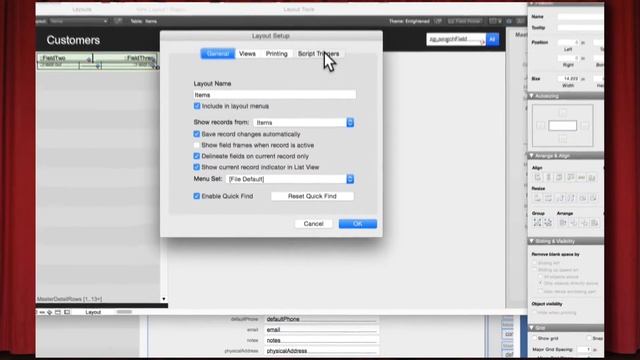This screenshot has width=640, height=360.
Task: Enable Show grid in Inspector
Action: coord(535,338)
